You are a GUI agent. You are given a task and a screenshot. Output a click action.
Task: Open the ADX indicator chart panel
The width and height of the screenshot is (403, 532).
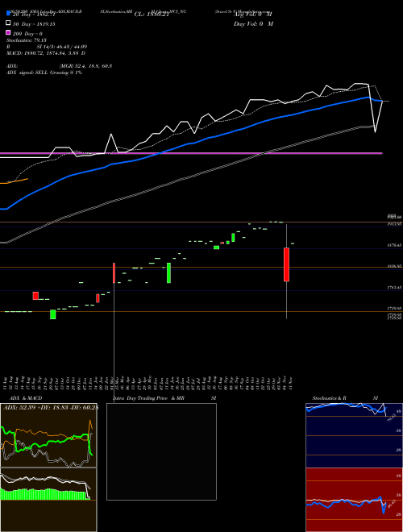click(48, 435)
